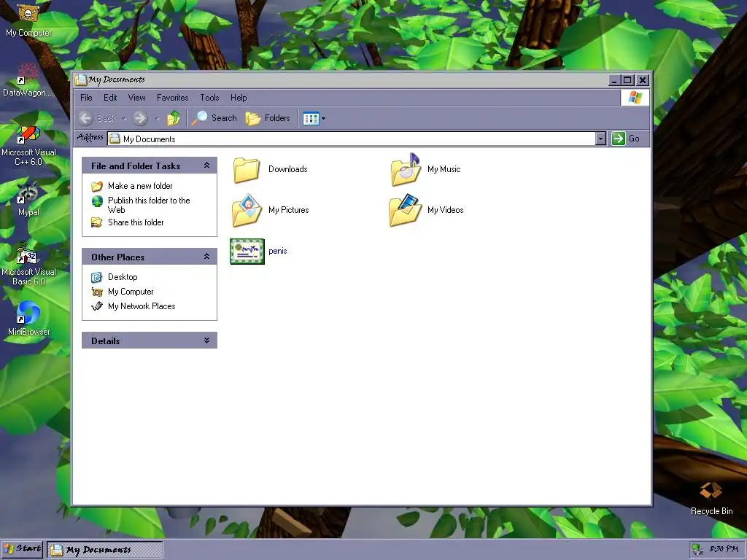Open the Edit menu
The width and height of the screenshot is (747, 560).
click(x=110, y=98)
